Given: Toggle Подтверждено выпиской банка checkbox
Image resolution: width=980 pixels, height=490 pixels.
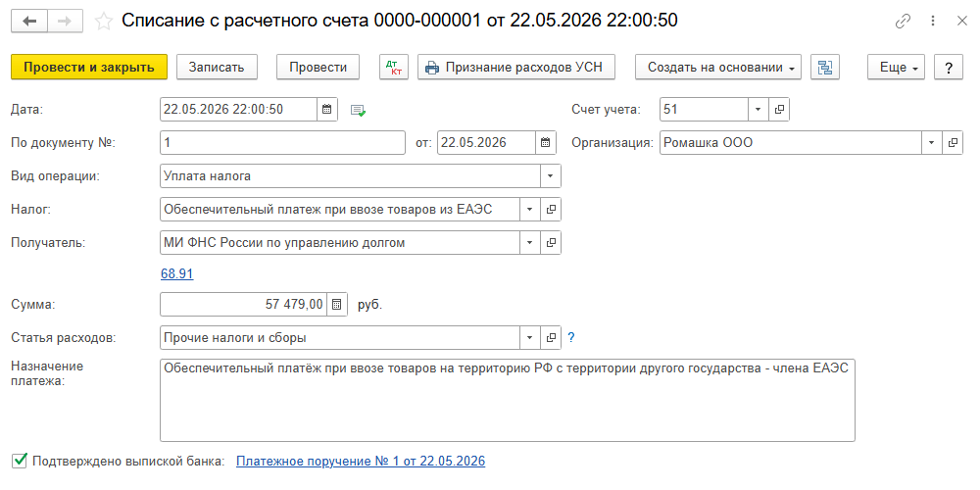Looking at the screenshot, I should click(20, 462).
